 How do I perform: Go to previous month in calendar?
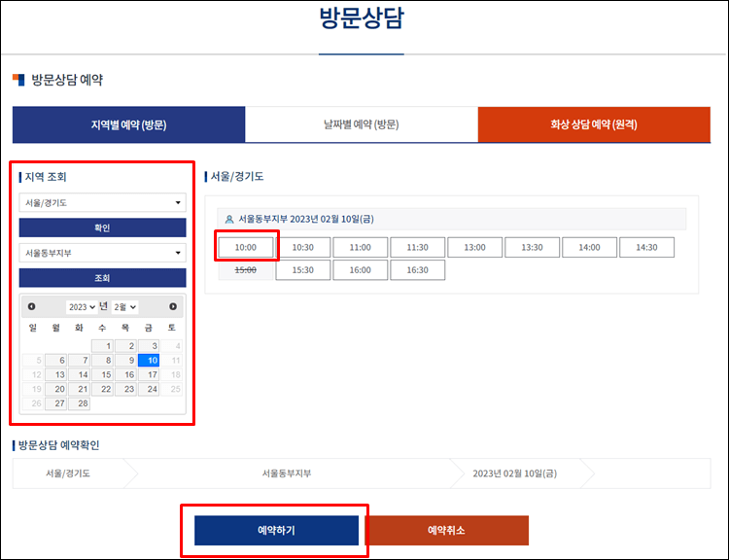[x=32, y=306]
